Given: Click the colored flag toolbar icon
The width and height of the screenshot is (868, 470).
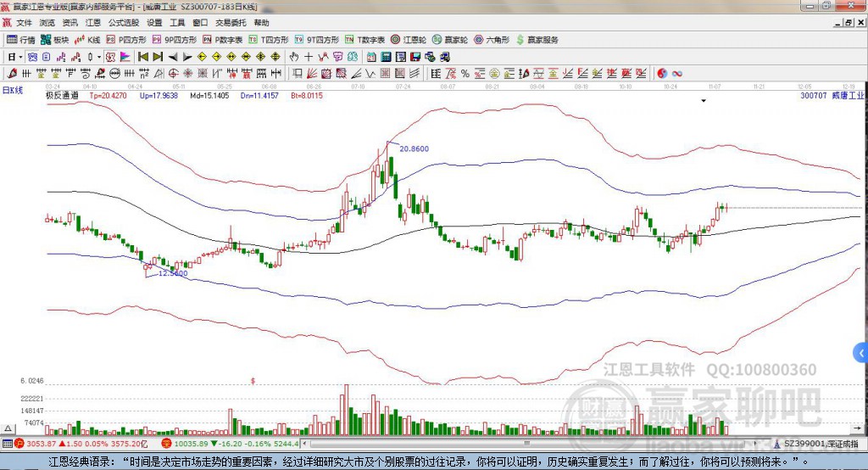Looking at the screenshot, I should pyautogui.click(x=125, y=57).
